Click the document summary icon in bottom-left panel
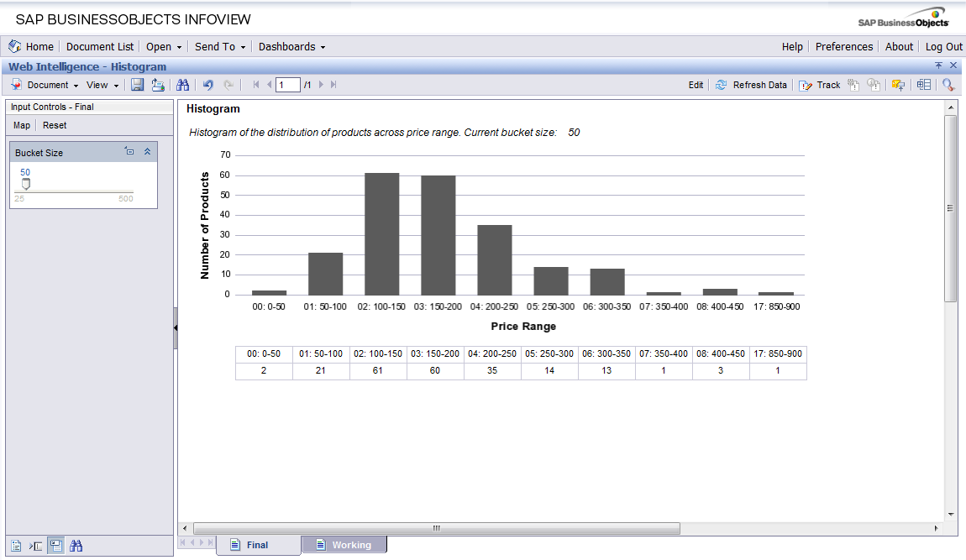 (x=15, y=545)
